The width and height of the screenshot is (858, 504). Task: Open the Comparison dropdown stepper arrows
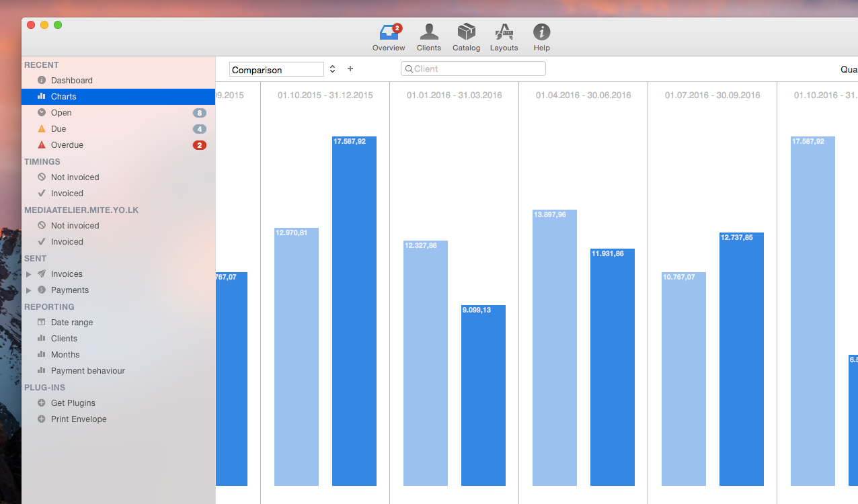point(332,69)
